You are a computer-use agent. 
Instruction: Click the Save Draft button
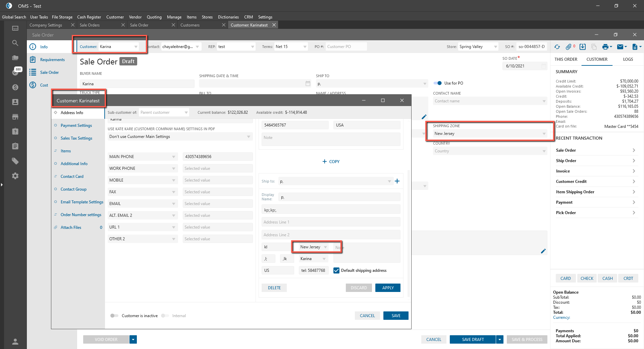coord(473,340)
